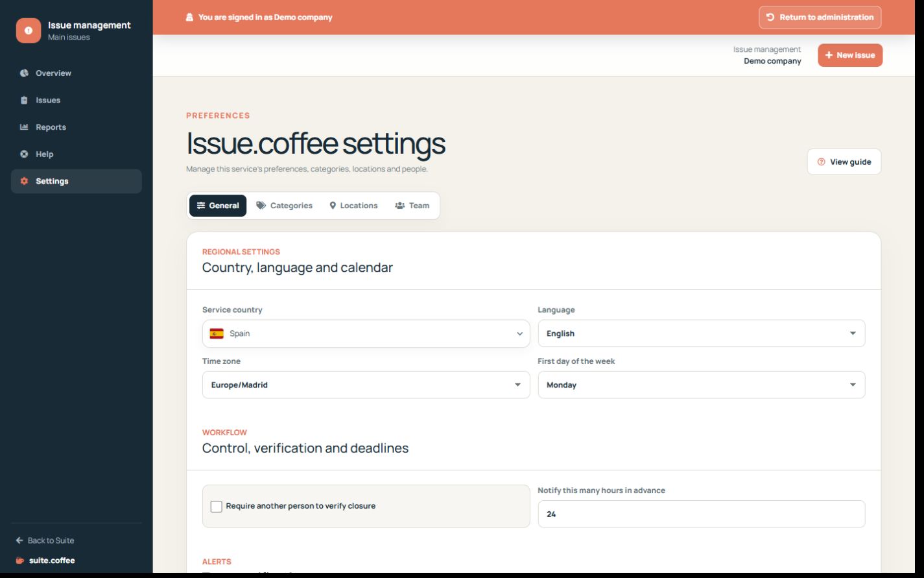Click the Back to Suite link
This screenshot has width=924, height=578.
[45, 540]
